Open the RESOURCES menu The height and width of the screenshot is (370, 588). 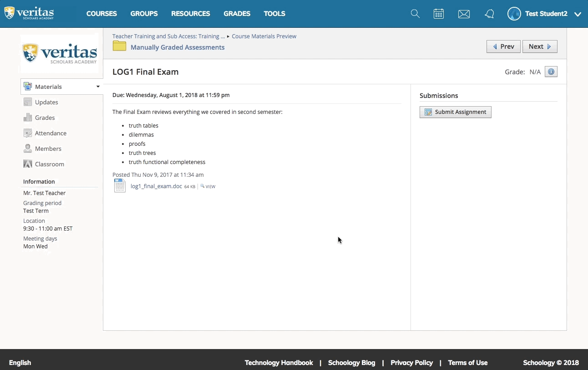click(x=191, y=14)
